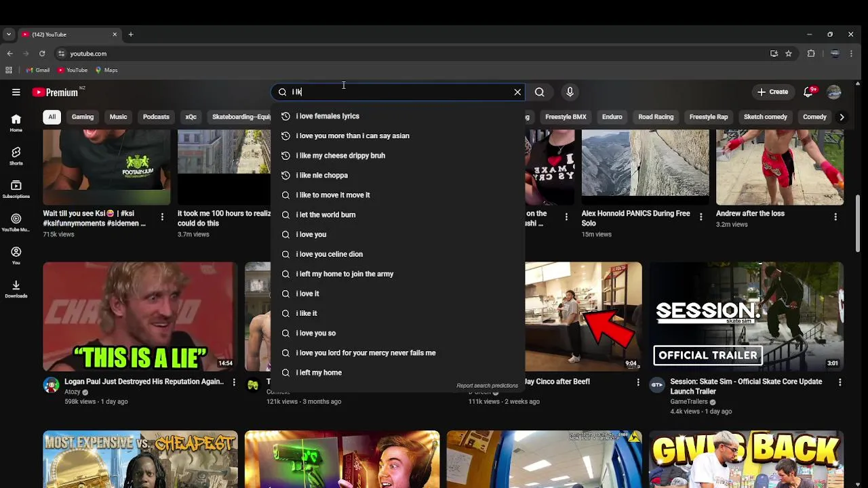Viewport: 868px width, 488px height.
Task: Select the All filter chip
Action: point(52,117)
